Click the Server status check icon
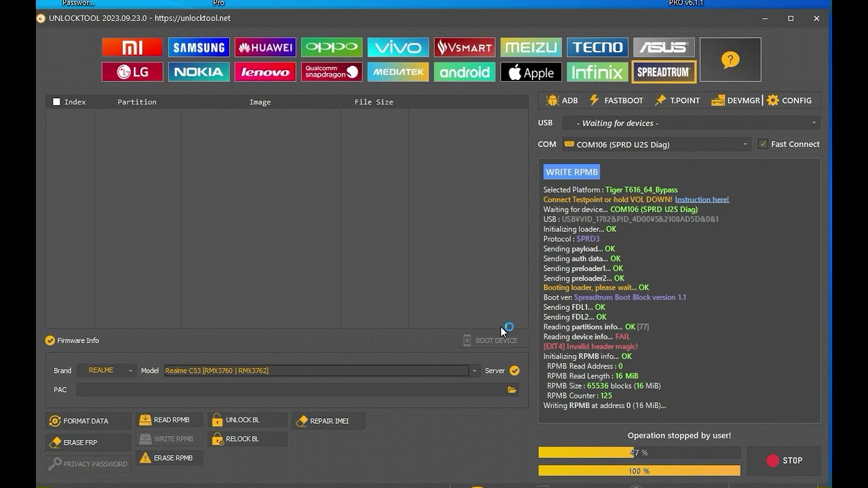868x488 pixels. pos(515,371)
